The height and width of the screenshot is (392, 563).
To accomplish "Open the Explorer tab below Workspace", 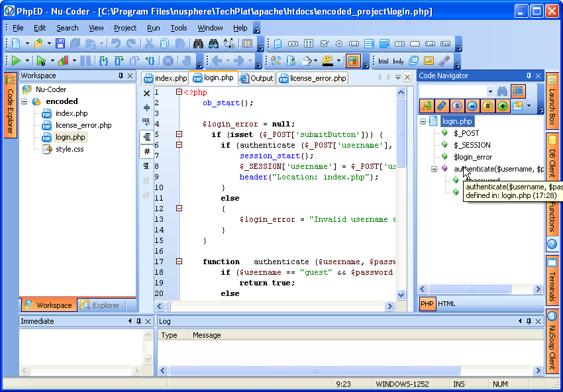I will 100,305.
